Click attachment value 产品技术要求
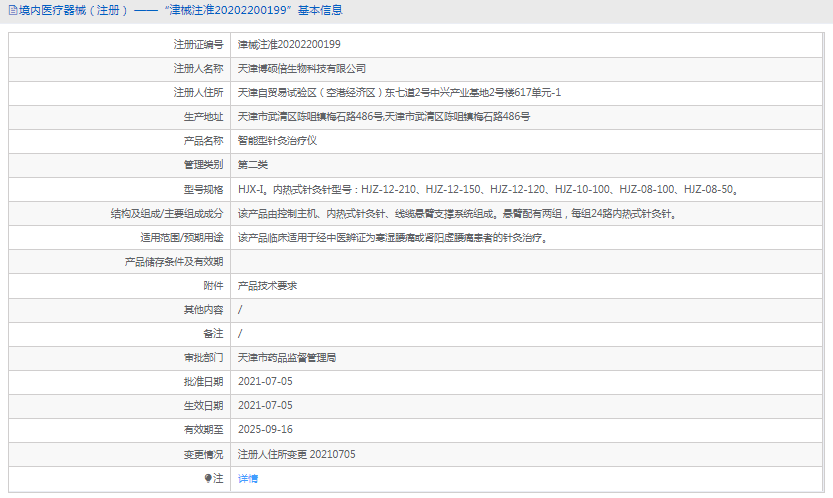Image resolution: width=833 pixels, height=498 pixels. (x=267, y=285)
